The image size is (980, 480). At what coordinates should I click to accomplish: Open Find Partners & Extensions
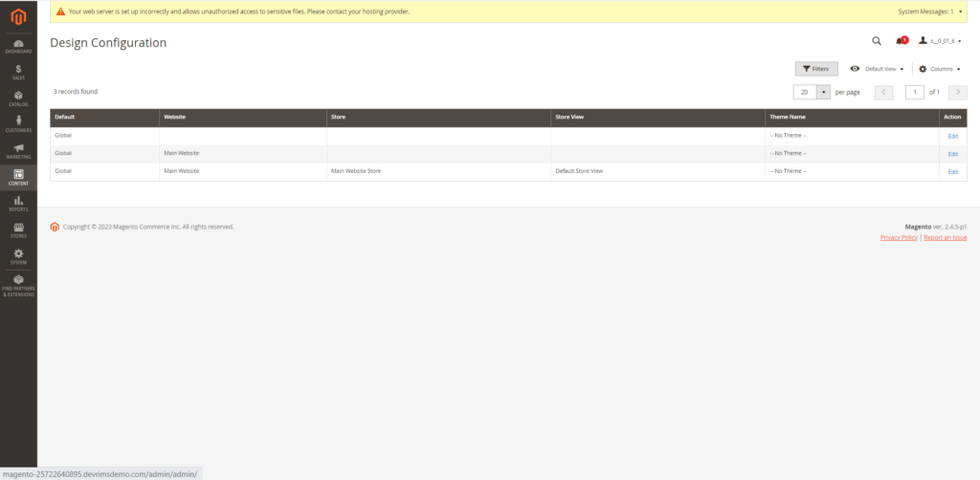click(18, 286)
